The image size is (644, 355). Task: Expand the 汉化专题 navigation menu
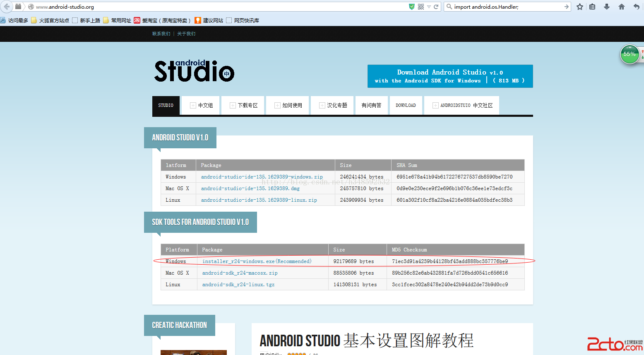333,106
